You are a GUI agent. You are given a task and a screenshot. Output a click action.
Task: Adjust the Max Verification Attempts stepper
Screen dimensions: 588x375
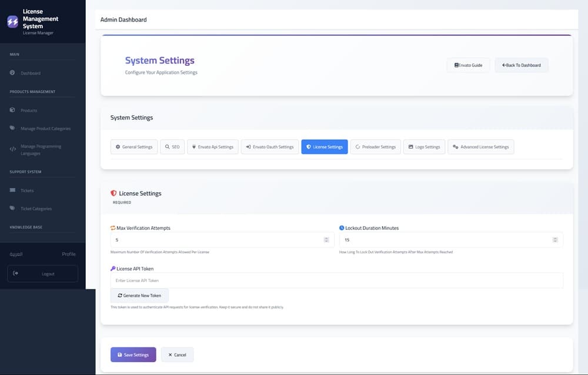tap(326, 240)
